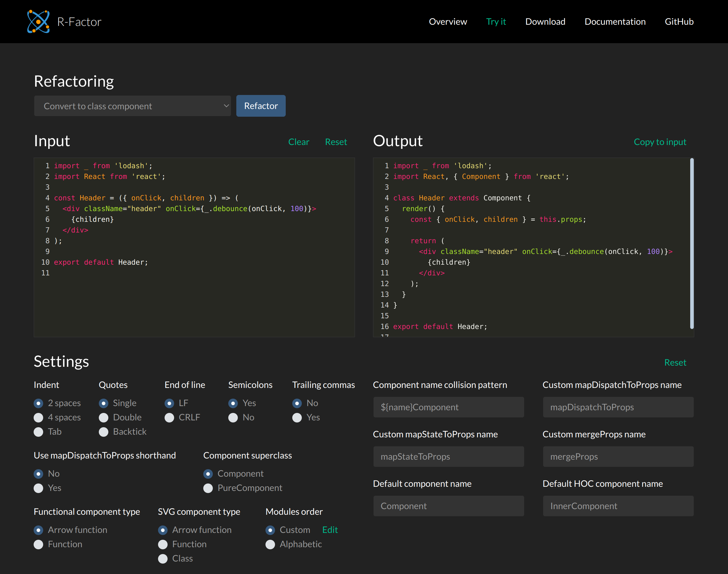Select Arrow function for Functional component type
The height and width of the screenshot is (574, 728).
(39, 530)
